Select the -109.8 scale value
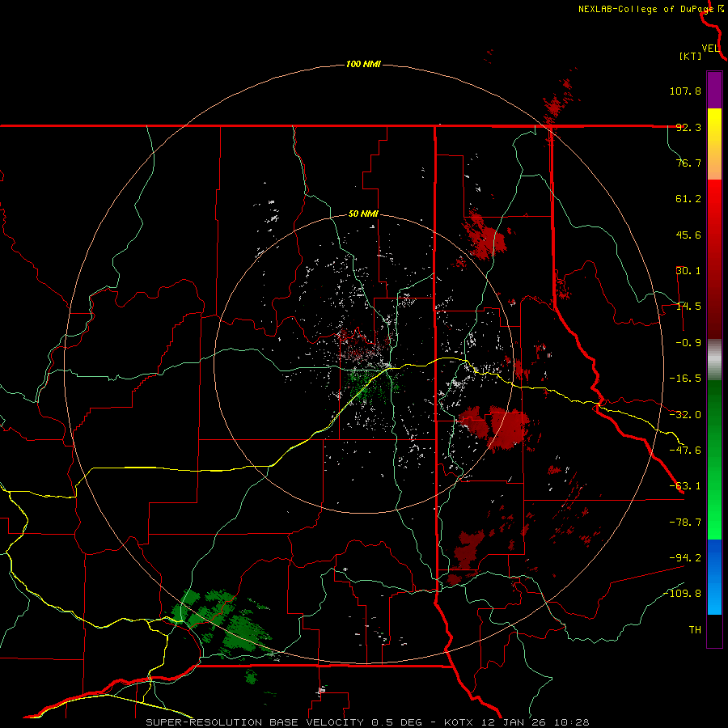Viewport: 728px width, 728px height. point(682,594)
